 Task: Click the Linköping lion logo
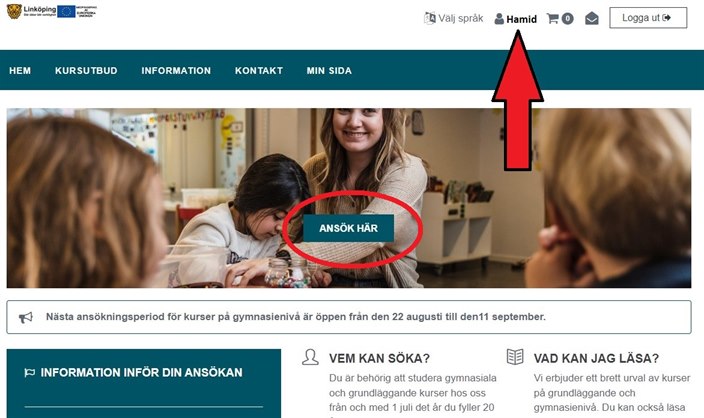click(14, 11)
